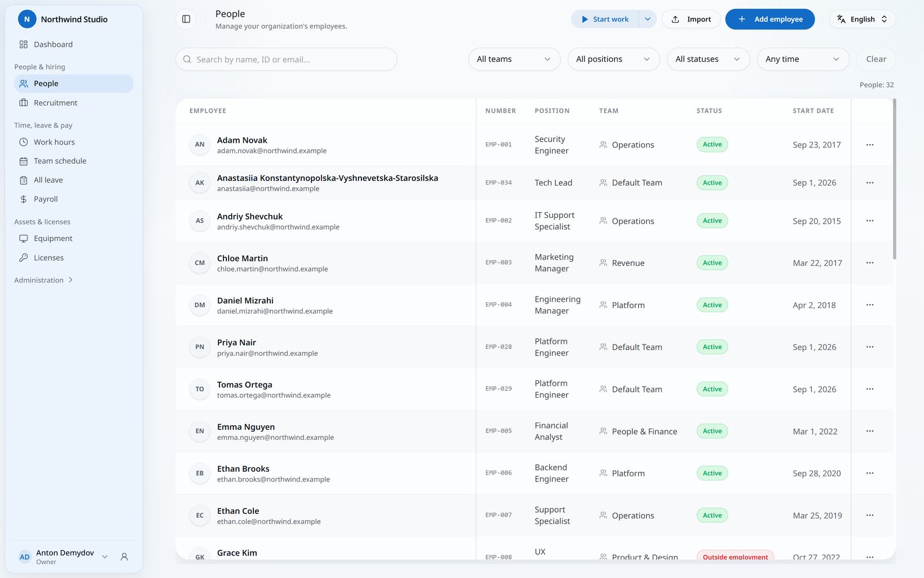Click the Northwind Studio logo icon
This screenshot has width=924, height=578.
click(x=27, y=19)
